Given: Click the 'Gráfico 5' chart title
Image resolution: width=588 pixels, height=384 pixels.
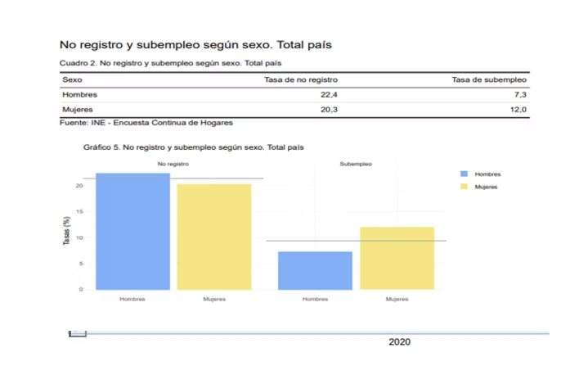Looking at the screenshot, I should (193, 148).
